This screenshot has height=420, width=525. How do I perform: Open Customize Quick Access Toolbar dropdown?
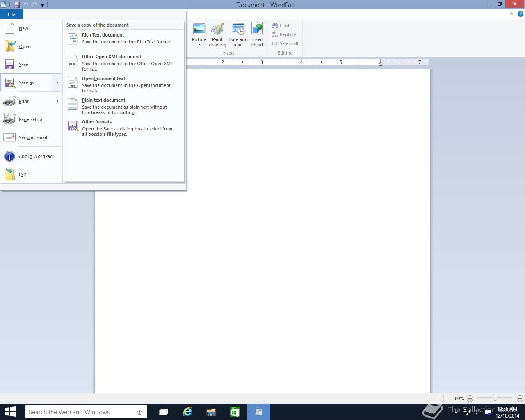pos(42,5)
